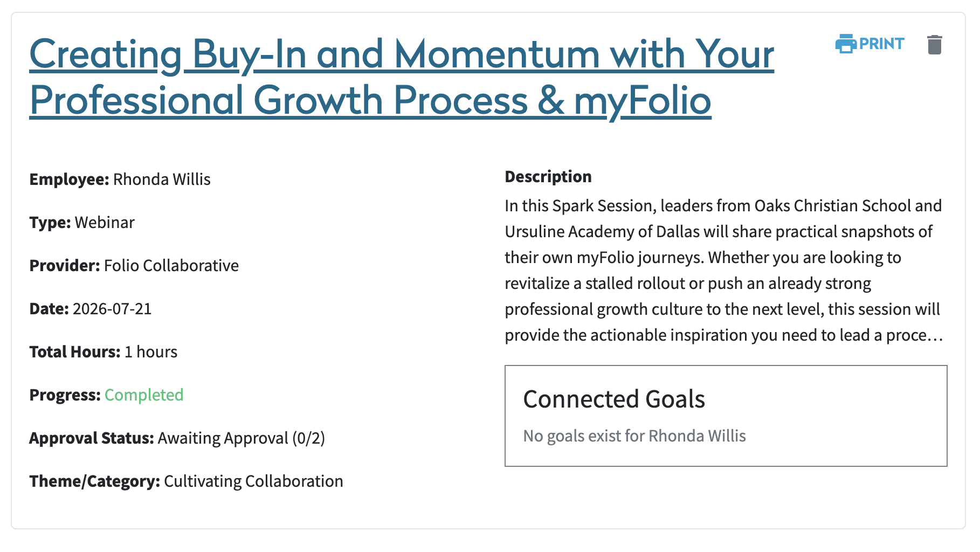The image size is (980, 552).
Task: Click the Progress label
Action: (x=65, y=395)
